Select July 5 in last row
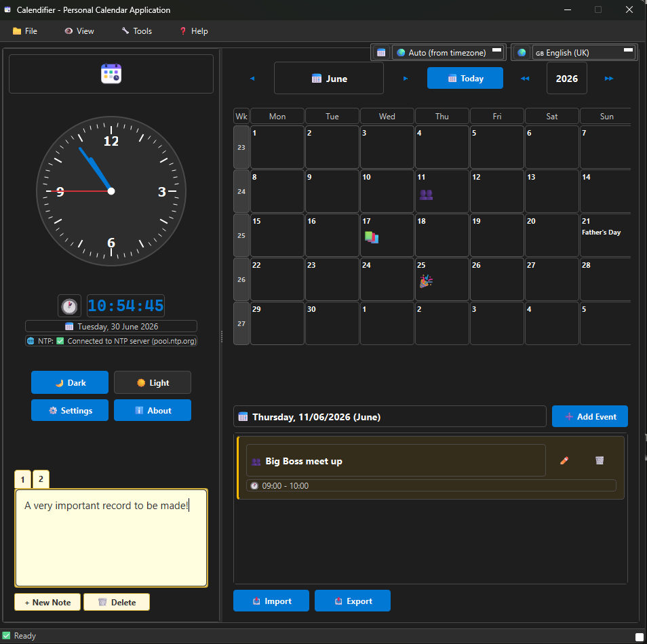The image size is (647, 644). coord(605,323)
